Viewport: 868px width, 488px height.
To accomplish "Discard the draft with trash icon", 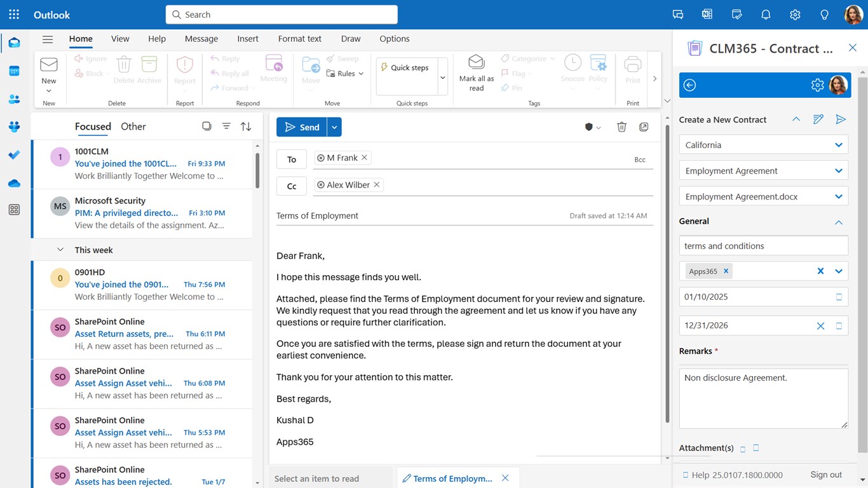I will (x=621, y=127).
